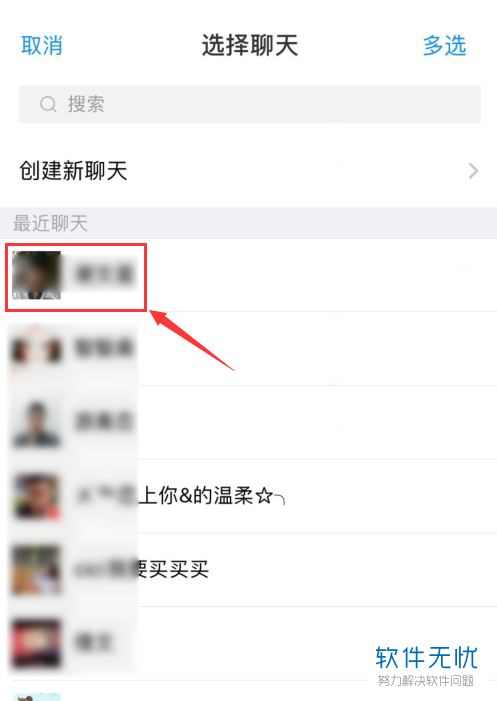This screenshot has width=497, height=701.
Task: Select the third recent chat row
Action: pyautogui.click(x=248, y=422)
